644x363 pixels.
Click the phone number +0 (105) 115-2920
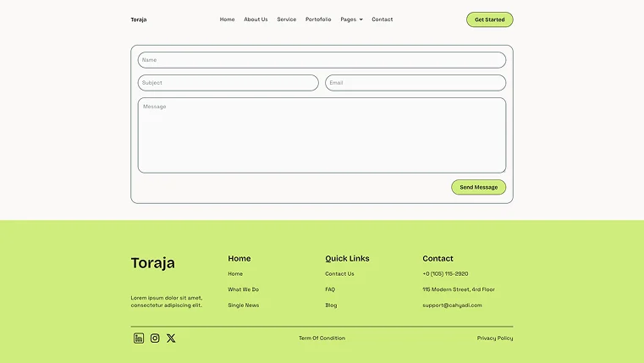(445, 274)
